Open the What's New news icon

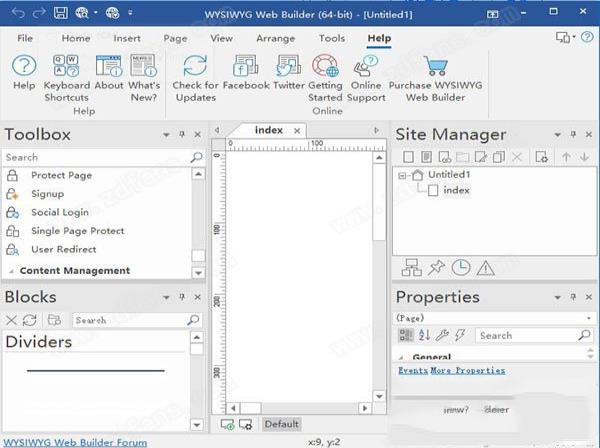pos(144,68)
